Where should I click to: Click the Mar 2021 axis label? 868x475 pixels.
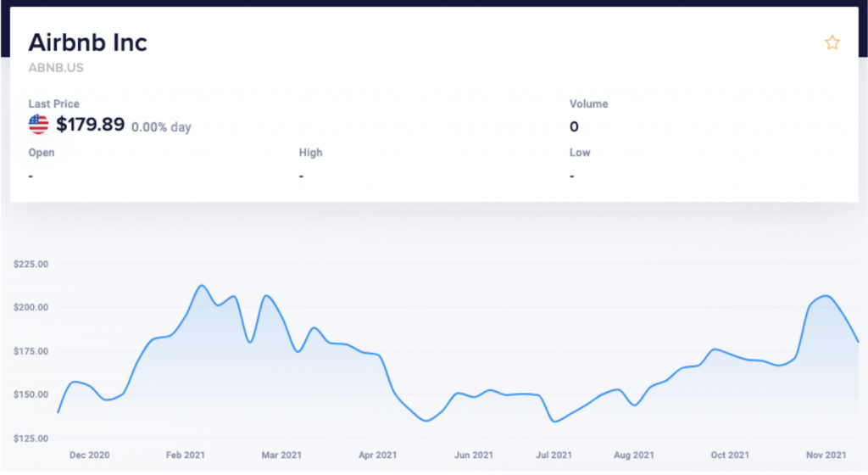(281, 455)
